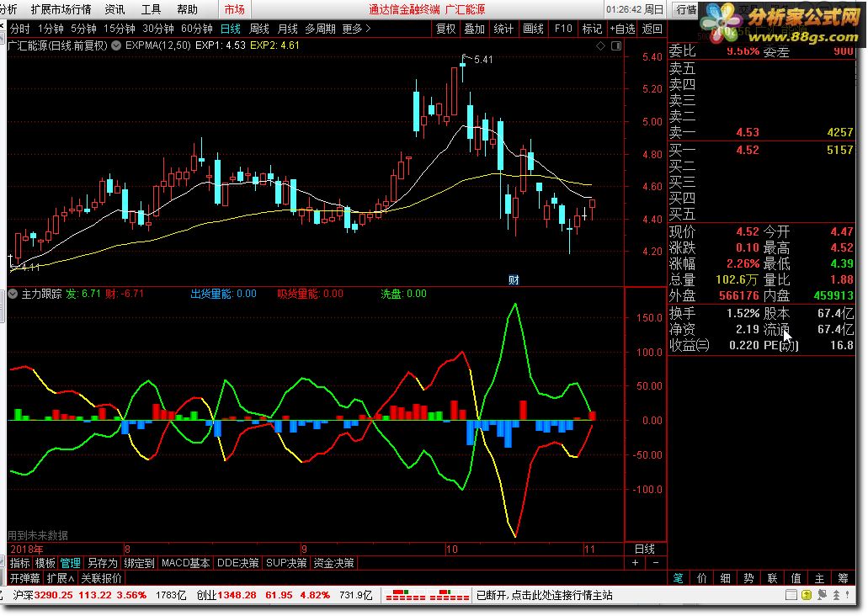Select the 15分钟 period

120,29
